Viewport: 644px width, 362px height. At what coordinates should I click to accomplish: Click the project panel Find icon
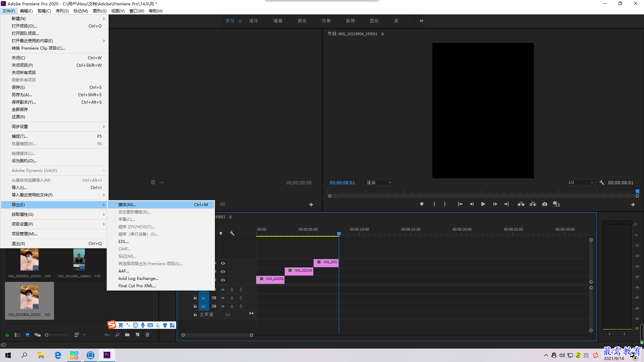point(117,335)
